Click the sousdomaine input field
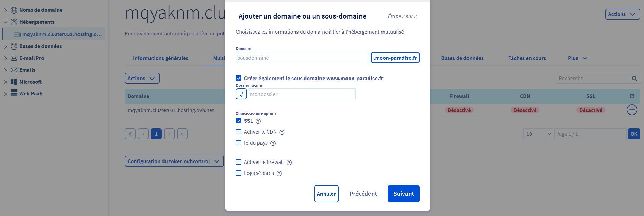The image size is (644, 216). 302,58
